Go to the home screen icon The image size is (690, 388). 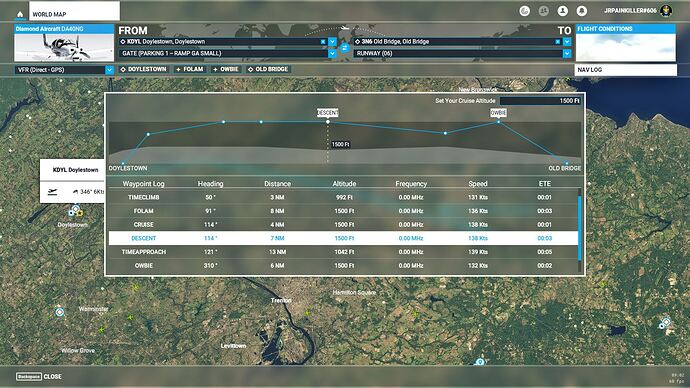coord(20,15)
